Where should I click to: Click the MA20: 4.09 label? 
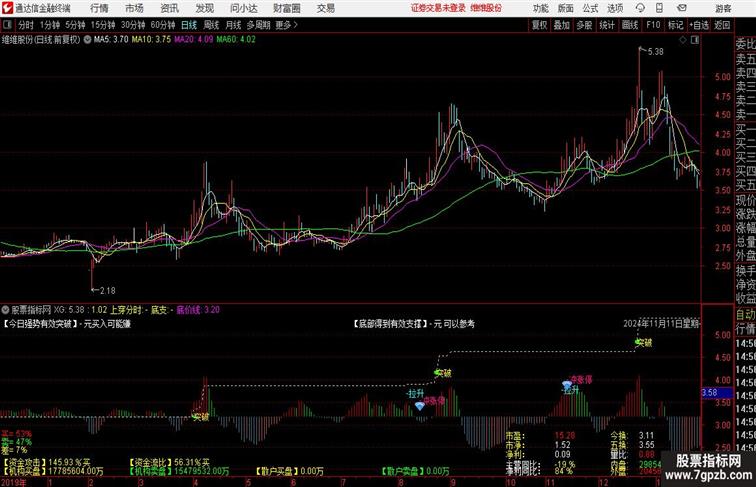pyautogui.click(x=193, y=40)
